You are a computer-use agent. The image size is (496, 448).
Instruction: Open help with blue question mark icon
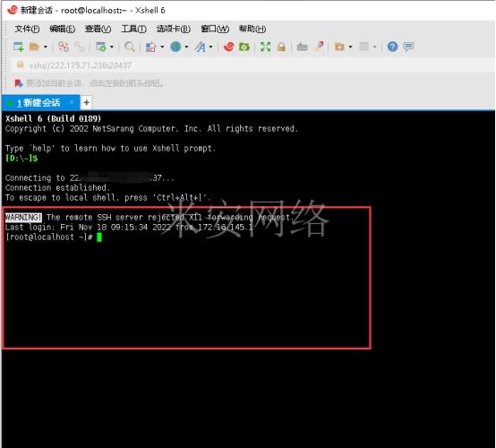point(392,47)
